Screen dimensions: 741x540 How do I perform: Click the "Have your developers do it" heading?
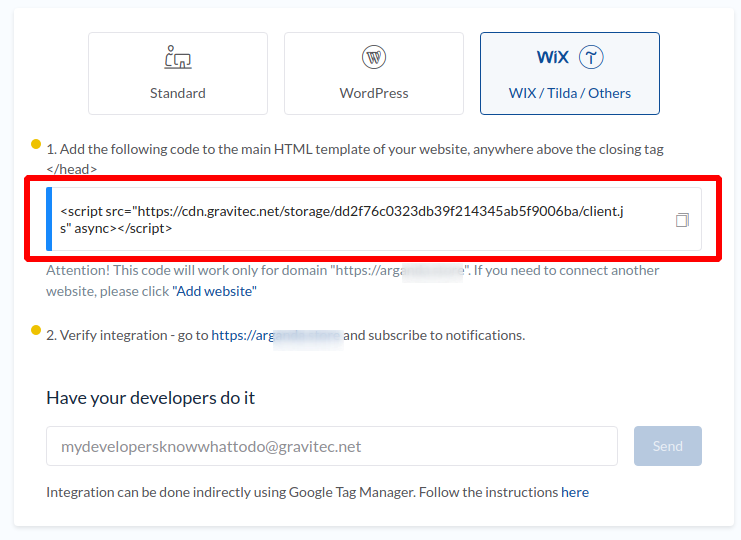(x=150, y=398)
